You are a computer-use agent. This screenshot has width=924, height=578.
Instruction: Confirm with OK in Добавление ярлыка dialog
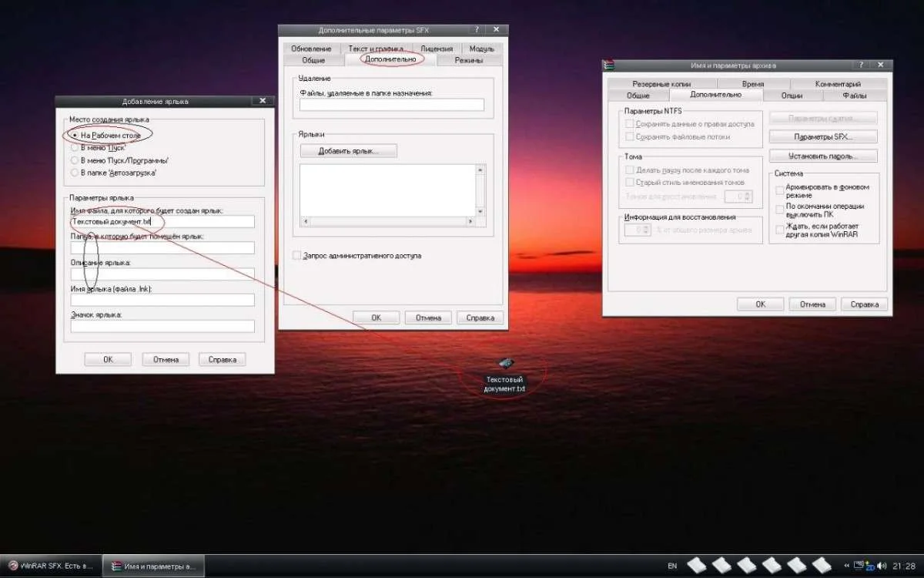coord(108,359)
